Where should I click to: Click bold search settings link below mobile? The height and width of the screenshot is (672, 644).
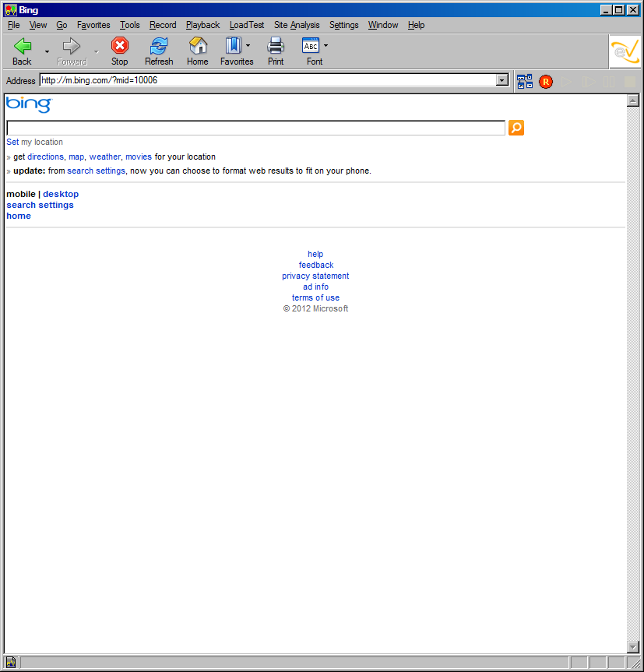[40, 205]
